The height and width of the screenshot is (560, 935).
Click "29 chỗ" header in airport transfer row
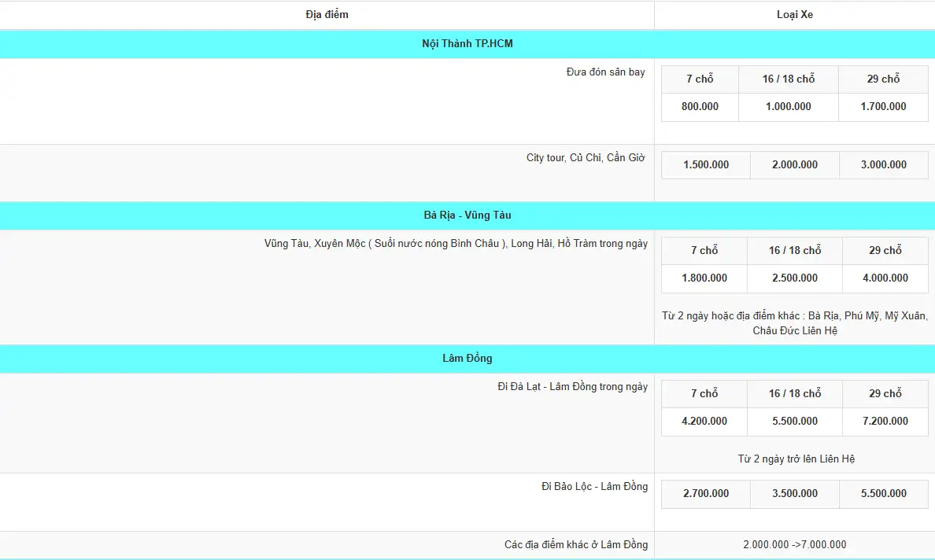883,79
